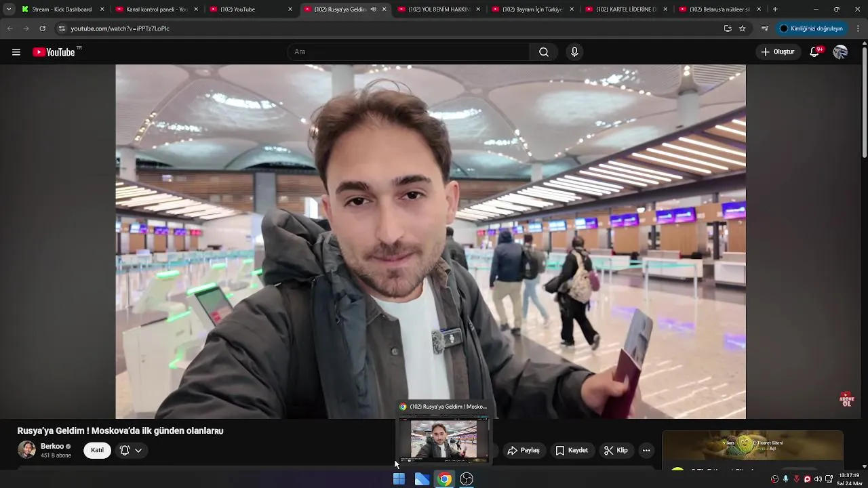This screenshot has width=868, height=488.
Task: Click the video title Rusya'ya Geldim text
Action: pos(120,430)
